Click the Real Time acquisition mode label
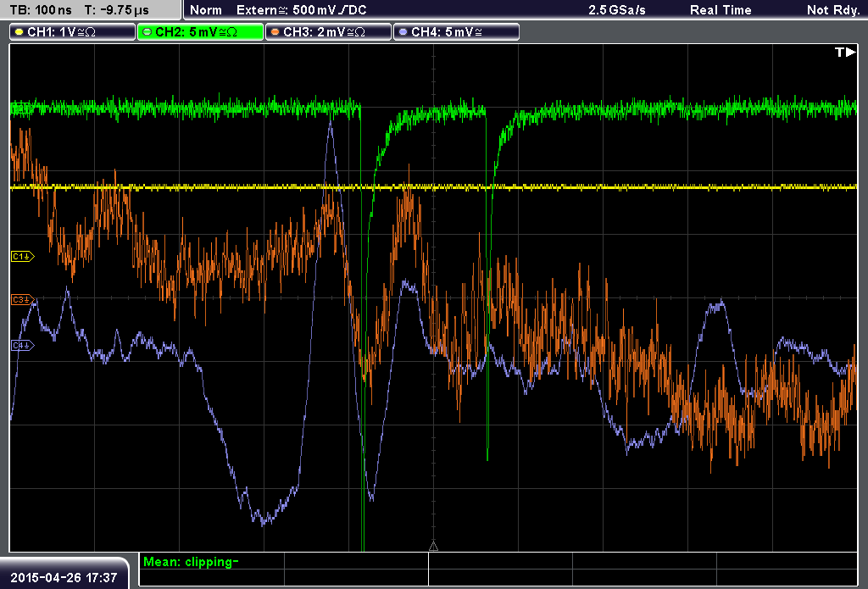 click(x=721, y=10)
